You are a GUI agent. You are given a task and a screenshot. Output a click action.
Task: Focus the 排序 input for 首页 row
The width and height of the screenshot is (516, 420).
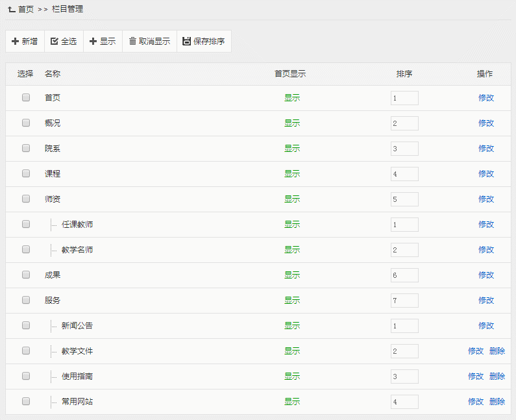click(404, 98)
